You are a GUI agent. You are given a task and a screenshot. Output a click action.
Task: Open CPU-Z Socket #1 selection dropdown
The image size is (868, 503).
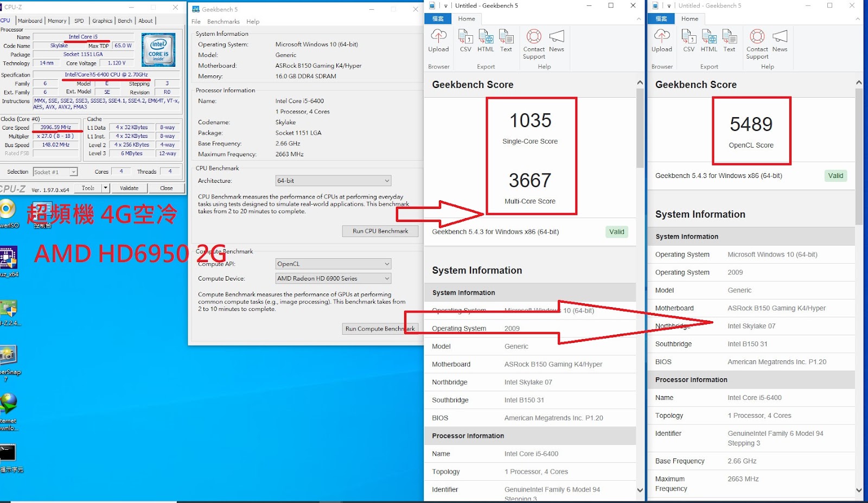click(x=55, y=172)
